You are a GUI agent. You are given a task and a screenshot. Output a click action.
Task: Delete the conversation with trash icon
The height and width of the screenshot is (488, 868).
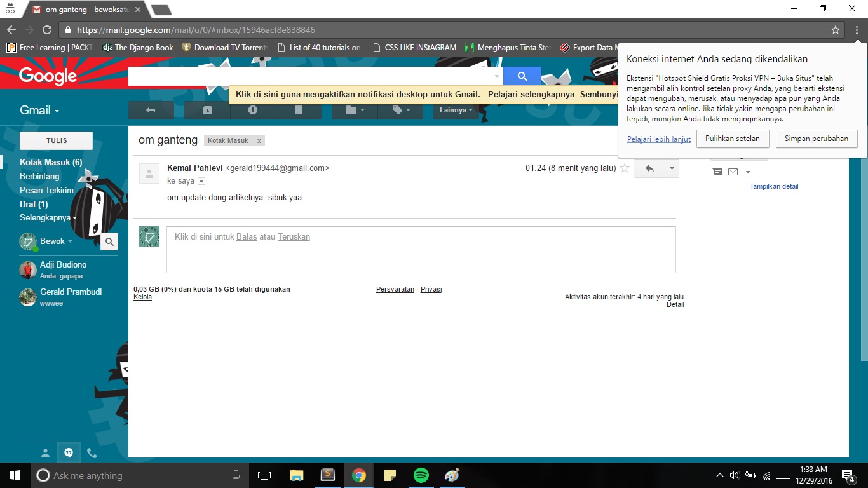coord(299,110)
